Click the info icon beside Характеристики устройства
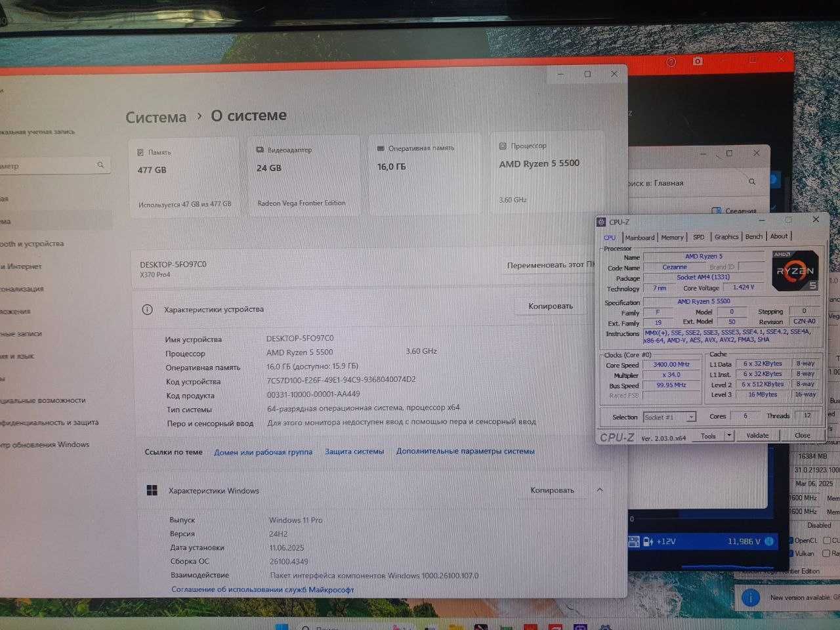The image size is (840, 630). pos(147,309)
